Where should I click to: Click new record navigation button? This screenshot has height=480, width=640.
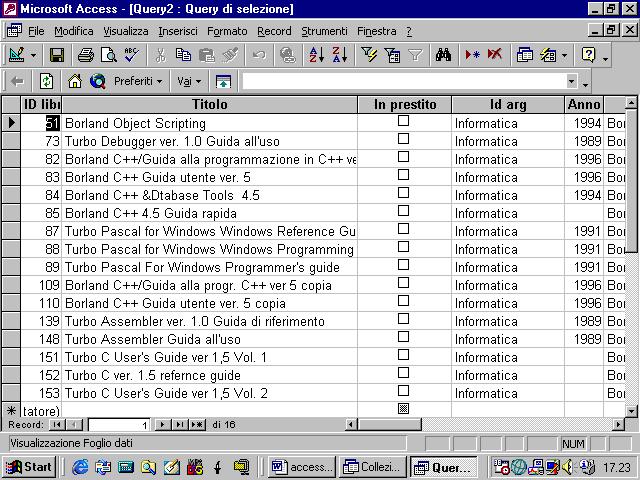(197, 425)
